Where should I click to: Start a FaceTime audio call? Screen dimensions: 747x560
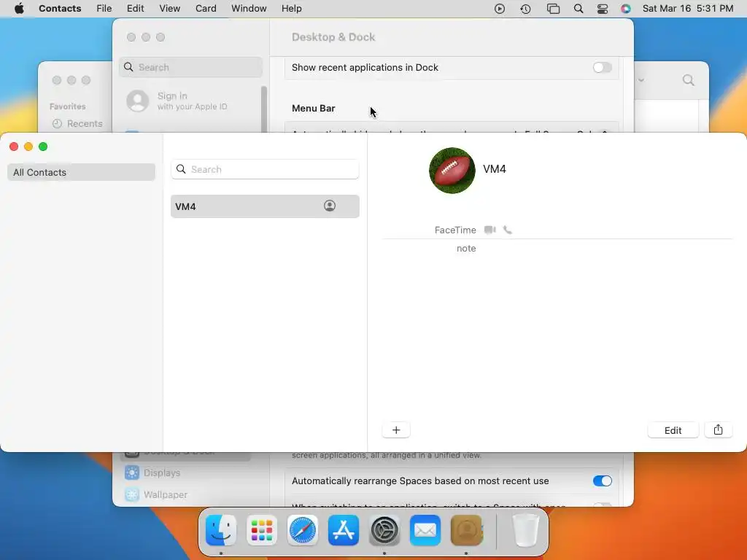[508, 230]
